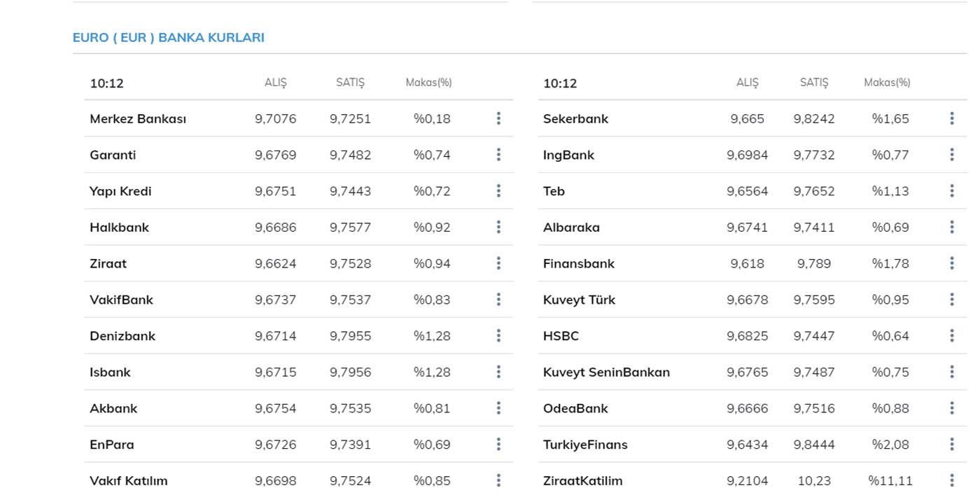
Task: Click the Albaraka bank name
Action: (x=571, y=228)
